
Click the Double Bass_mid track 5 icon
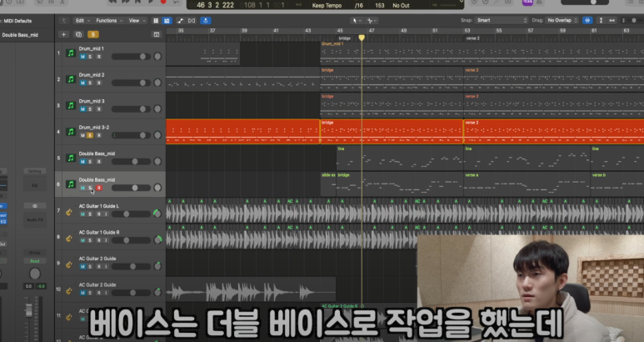pyautogui.click(x=70, y=158)
